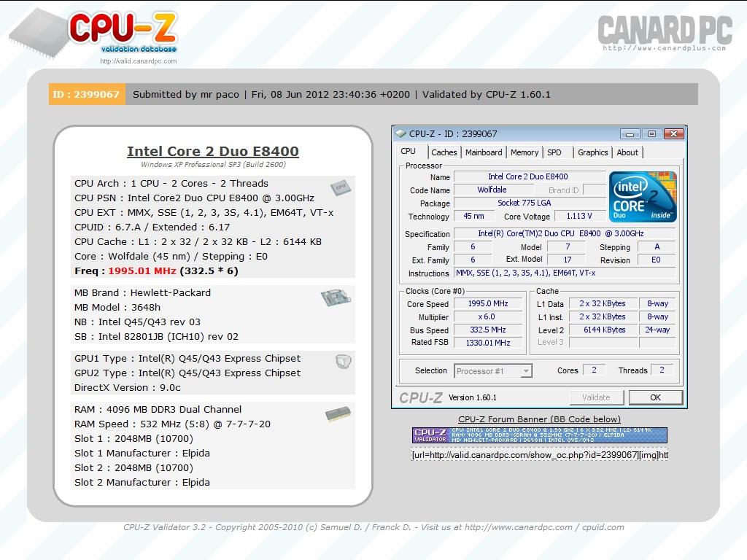Click the Multiplier value x 6.0
The width and height of the screenshot is (747, 560).
488,316
